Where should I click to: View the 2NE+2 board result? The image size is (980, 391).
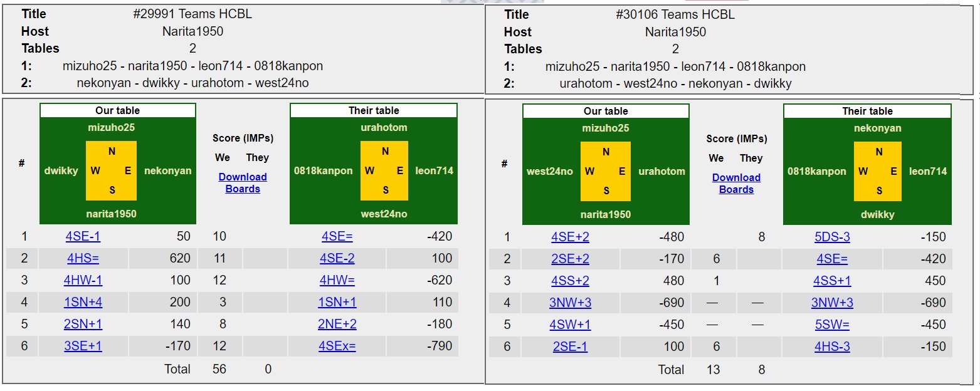[337, 325]
